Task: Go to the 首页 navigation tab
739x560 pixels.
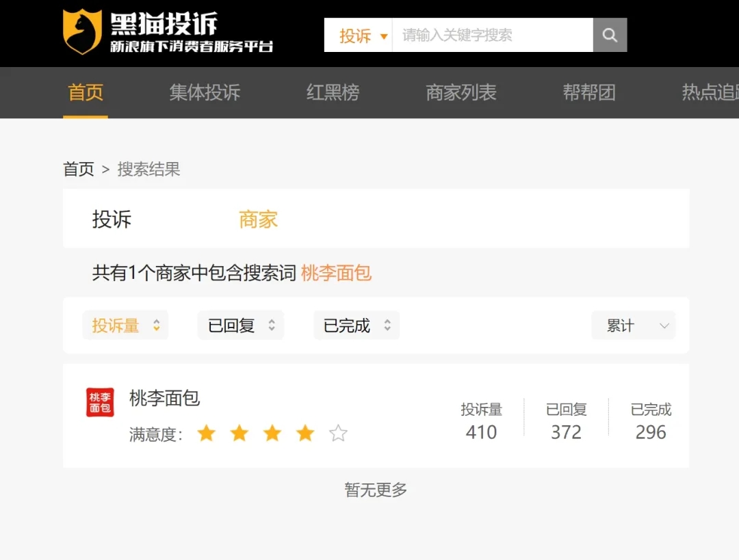Action: coord(86,92)
